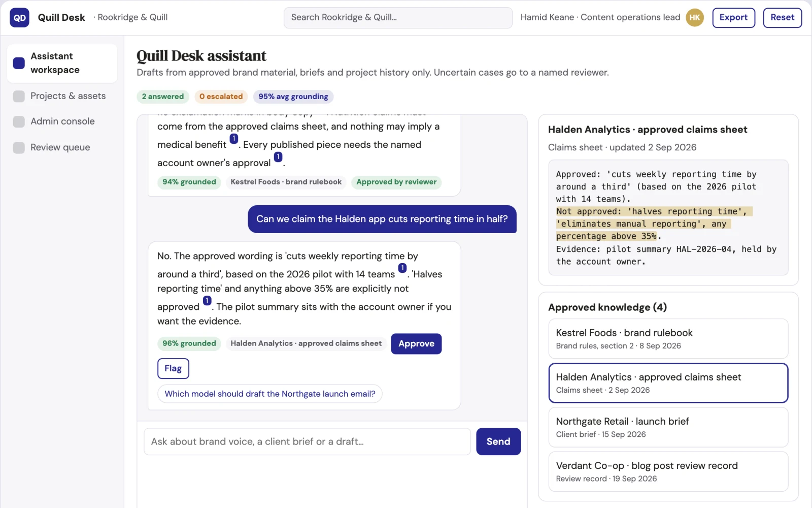The height and width of the screenshot is (508, 812).
Task: Click the Review queue sidebar icon
Action: [x=19, y=147]
